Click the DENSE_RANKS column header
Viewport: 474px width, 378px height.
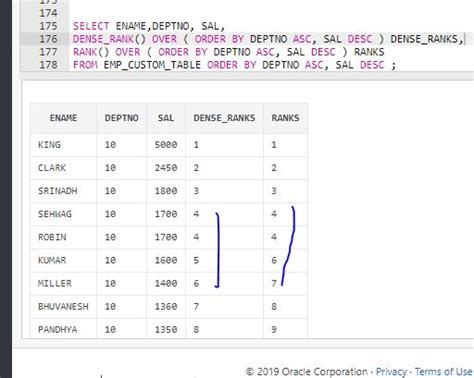(224, 118)
